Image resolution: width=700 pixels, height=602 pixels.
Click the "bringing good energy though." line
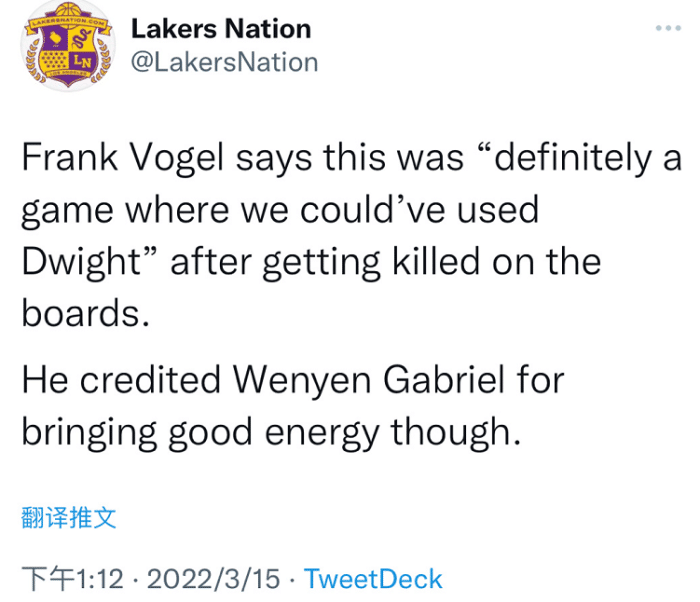point(270,432)
